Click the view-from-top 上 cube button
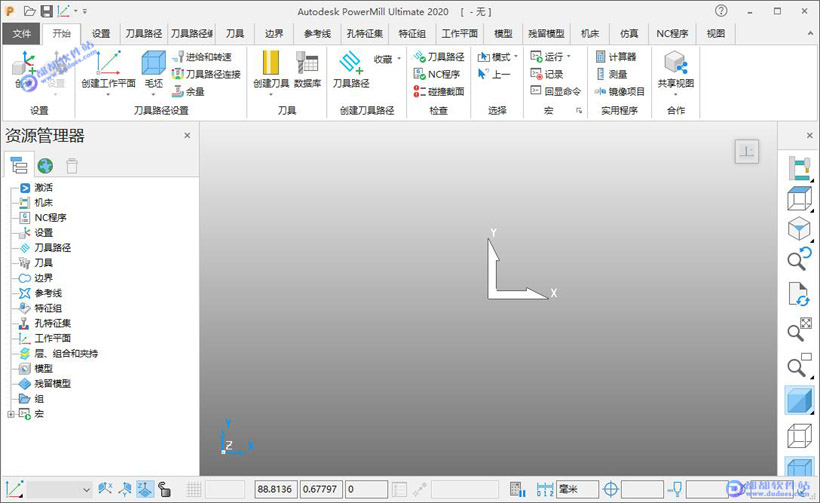The width and height of the screenshot is (820, 503). pyautogui.click(x=746, y=152)
